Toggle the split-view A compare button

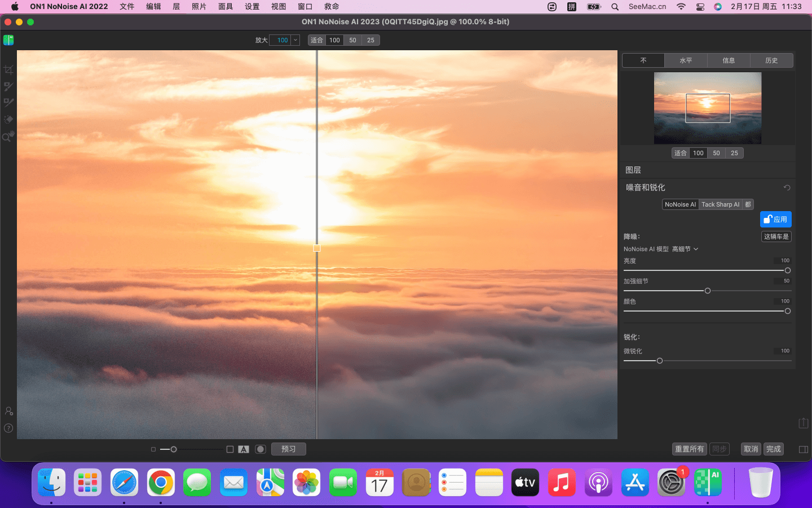click(x=244, y=449)
